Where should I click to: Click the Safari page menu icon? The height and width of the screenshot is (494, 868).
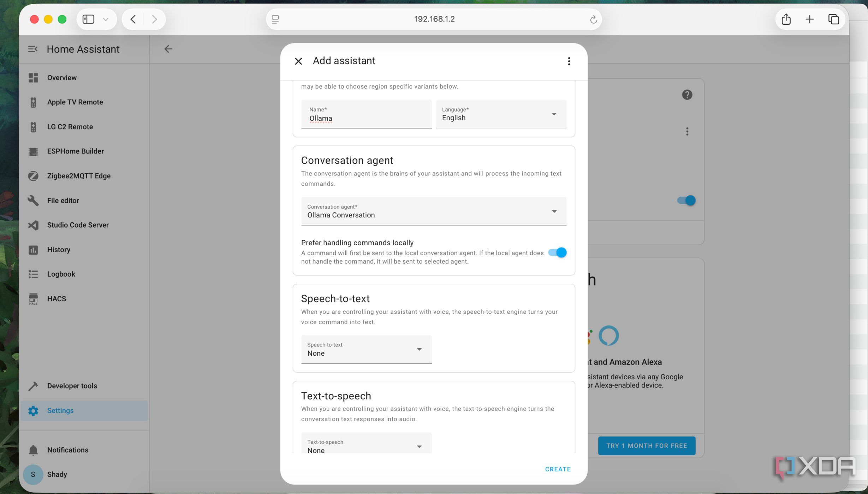pos(275,19)
